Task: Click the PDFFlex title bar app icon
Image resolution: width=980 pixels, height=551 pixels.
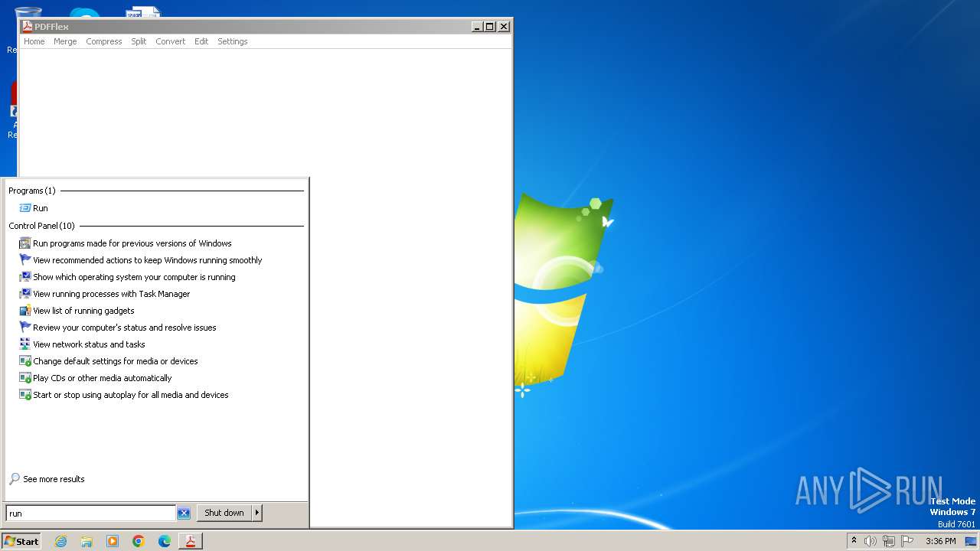Action: 27,26
